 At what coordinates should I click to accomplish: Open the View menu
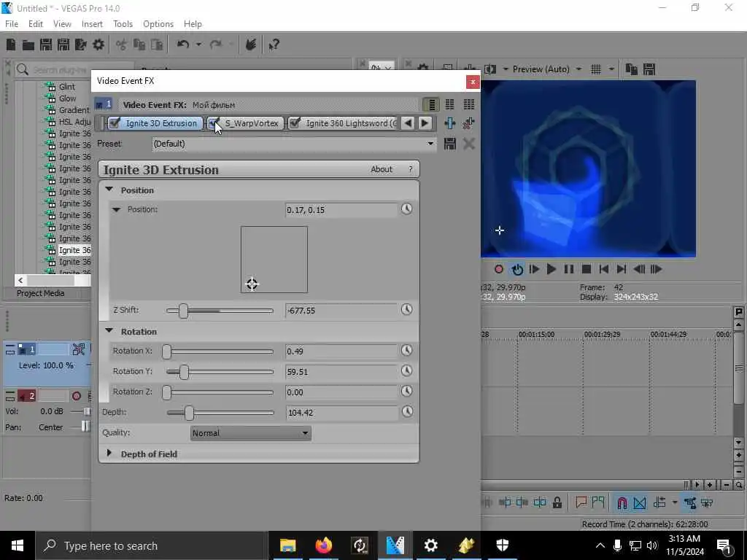click(x=63, y=24)
